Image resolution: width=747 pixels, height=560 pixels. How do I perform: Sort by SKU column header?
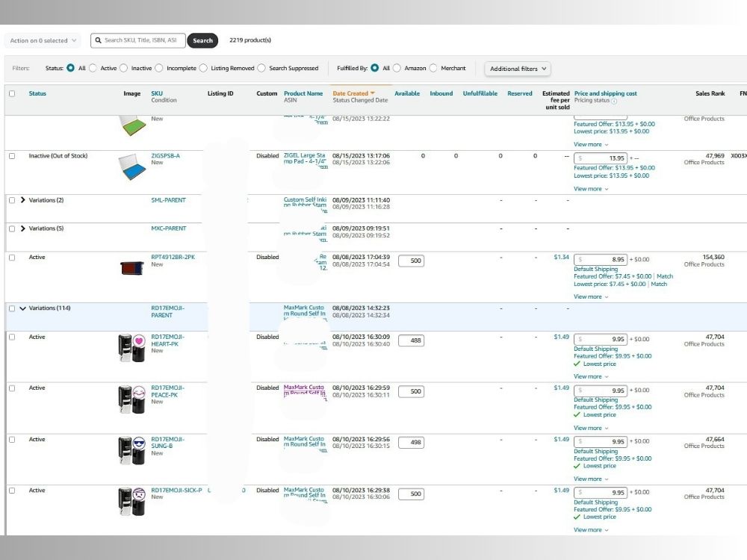point(157,93)
